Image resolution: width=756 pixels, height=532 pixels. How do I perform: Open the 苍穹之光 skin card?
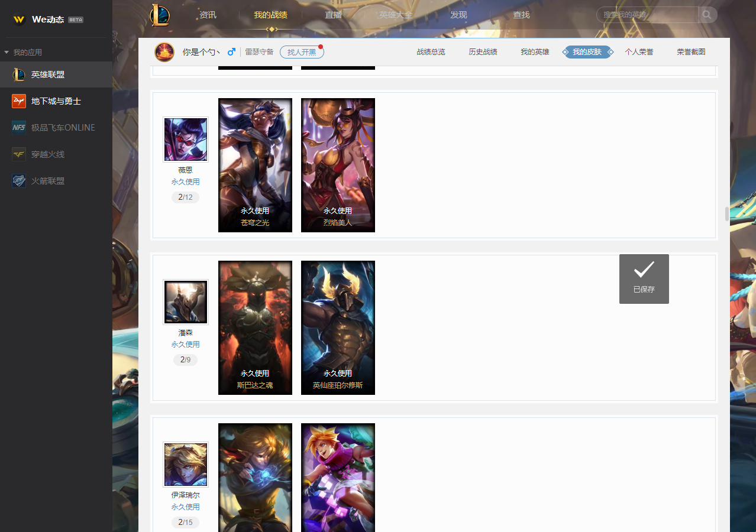coord(255,165)
